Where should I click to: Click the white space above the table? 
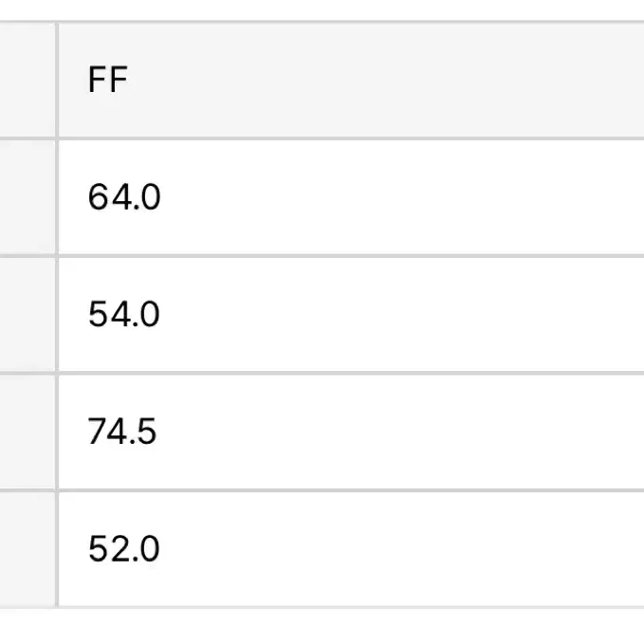point(322,9)
